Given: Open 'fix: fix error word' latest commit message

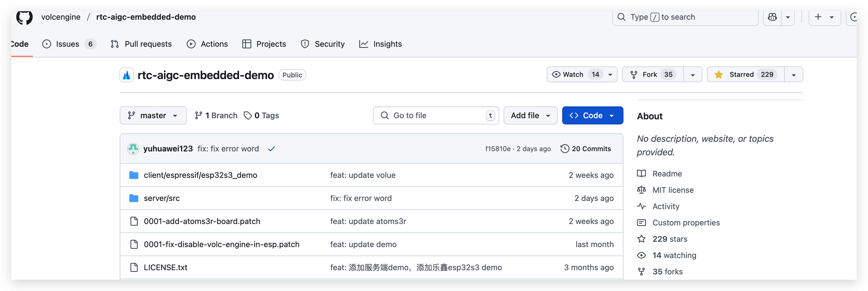Looking at the screenshot, I should tap(228, 149).
